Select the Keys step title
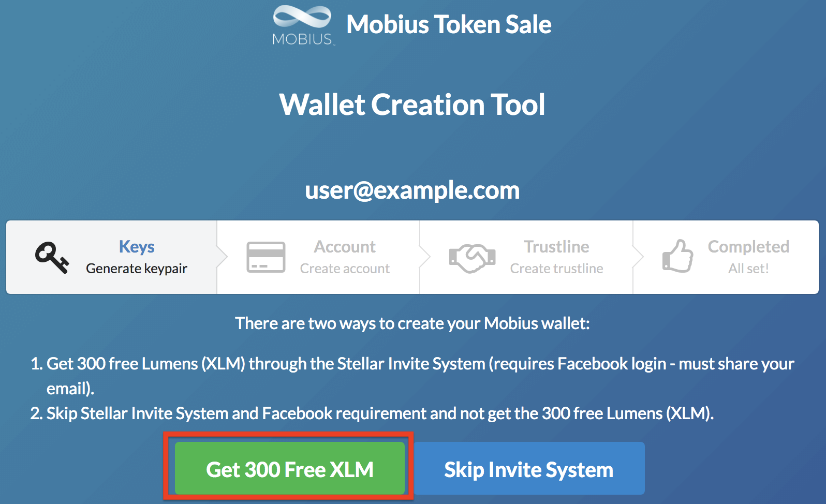 [137, 247]
